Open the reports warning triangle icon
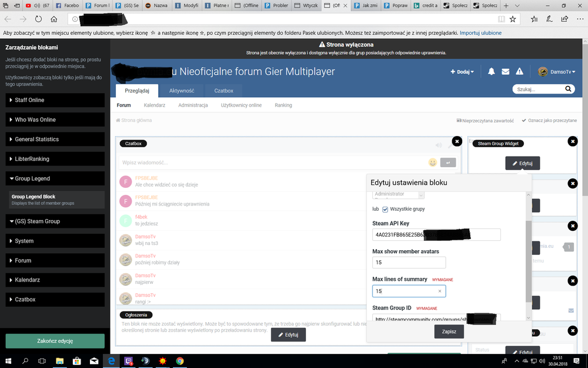The width and height of the screenshot is (588, 368). pyautogui.click(x=519, y=71)
